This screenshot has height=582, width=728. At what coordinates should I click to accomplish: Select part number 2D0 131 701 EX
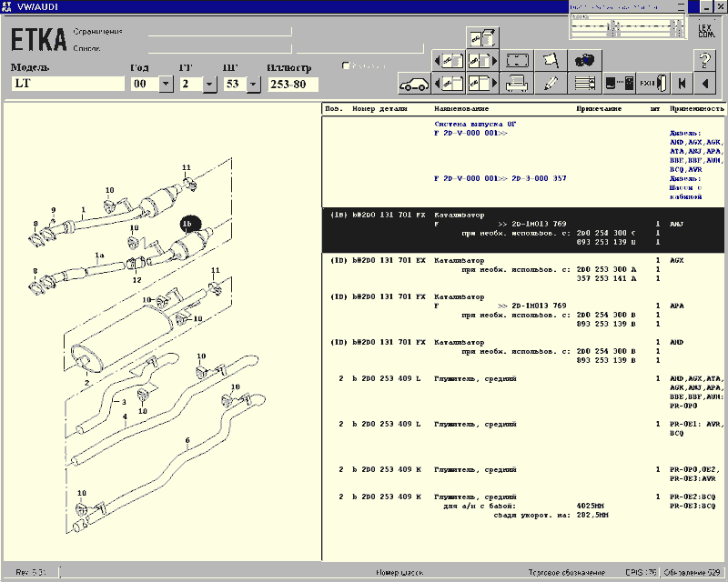(x=389, y=260)
